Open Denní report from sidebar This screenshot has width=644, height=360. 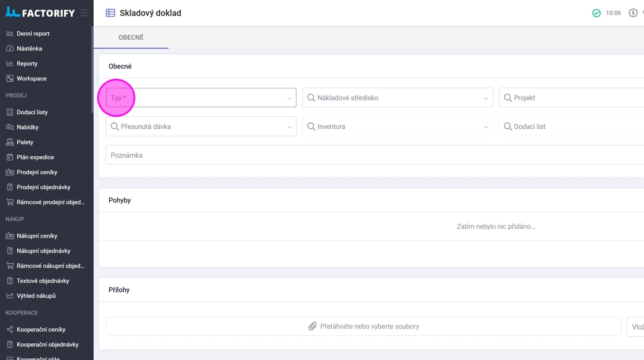[x=33, y=33]
